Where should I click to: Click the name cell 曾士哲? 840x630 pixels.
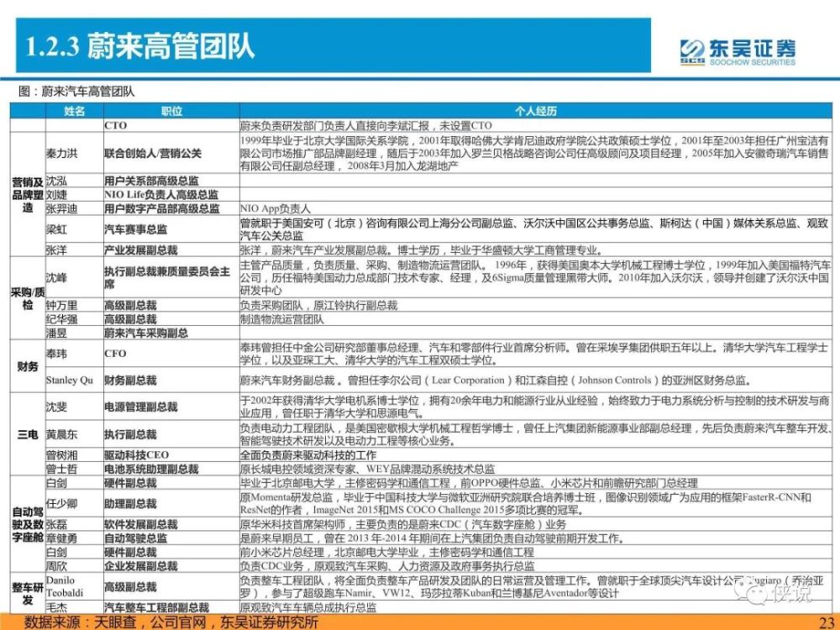75,470
